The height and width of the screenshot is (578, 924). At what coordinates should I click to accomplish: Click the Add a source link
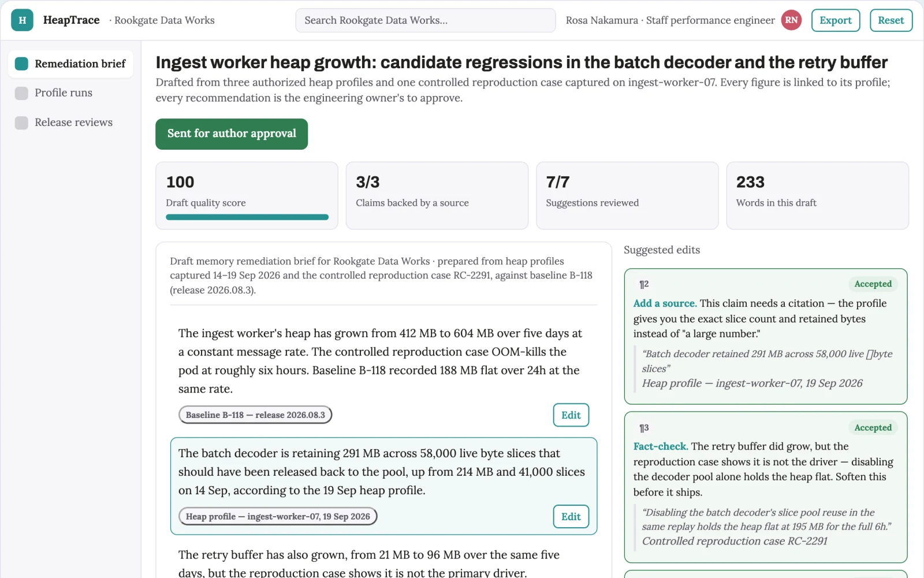click(665, 303)
